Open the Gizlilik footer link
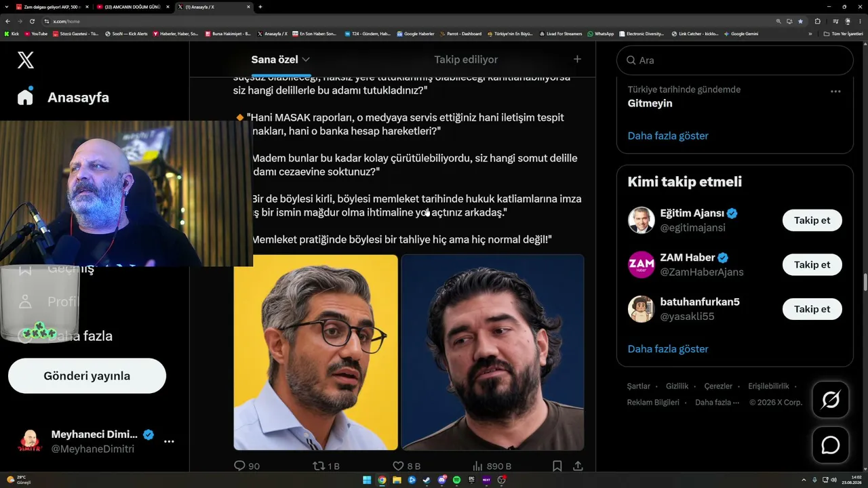 click(x=677, y=386)
